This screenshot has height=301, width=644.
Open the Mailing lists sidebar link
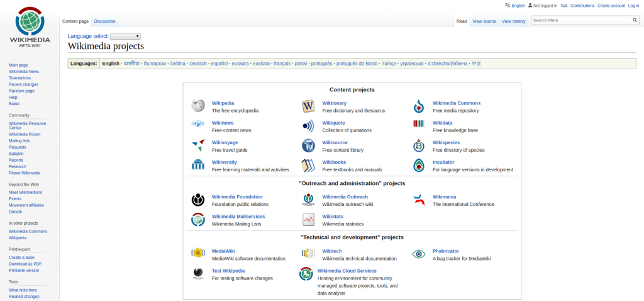pyautogui.click(x=19, y=140)
